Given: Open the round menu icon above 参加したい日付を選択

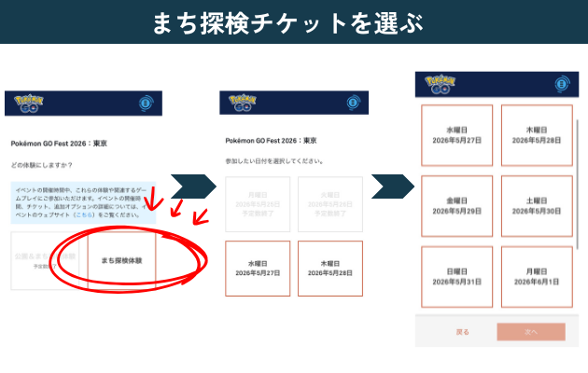Looking at the screenshot, I should pos(353,103).
